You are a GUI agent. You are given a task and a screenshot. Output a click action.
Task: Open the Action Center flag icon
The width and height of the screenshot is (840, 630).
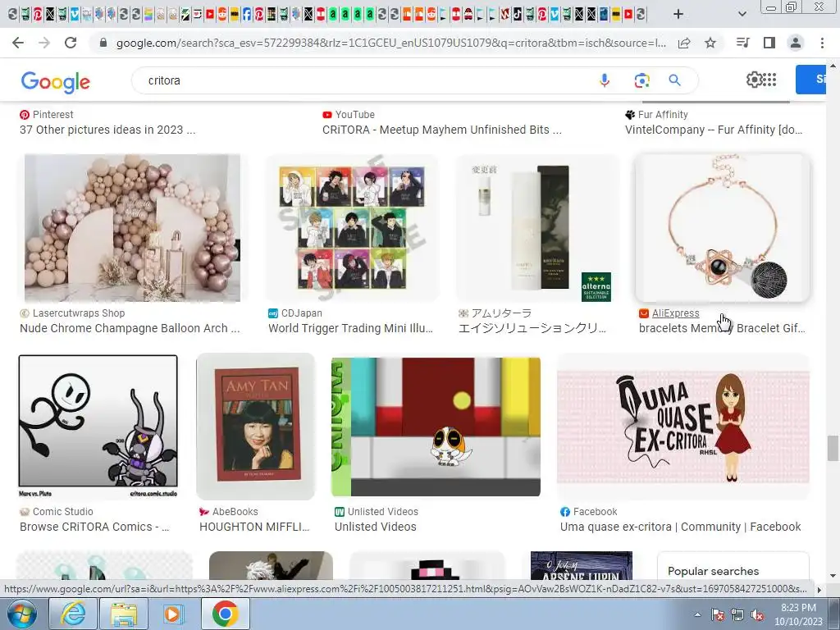(x=717, y=615)
